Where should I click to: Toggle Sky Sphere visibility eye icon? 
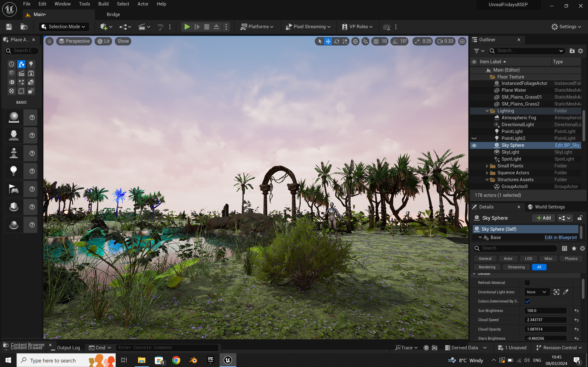pos(474,145)
